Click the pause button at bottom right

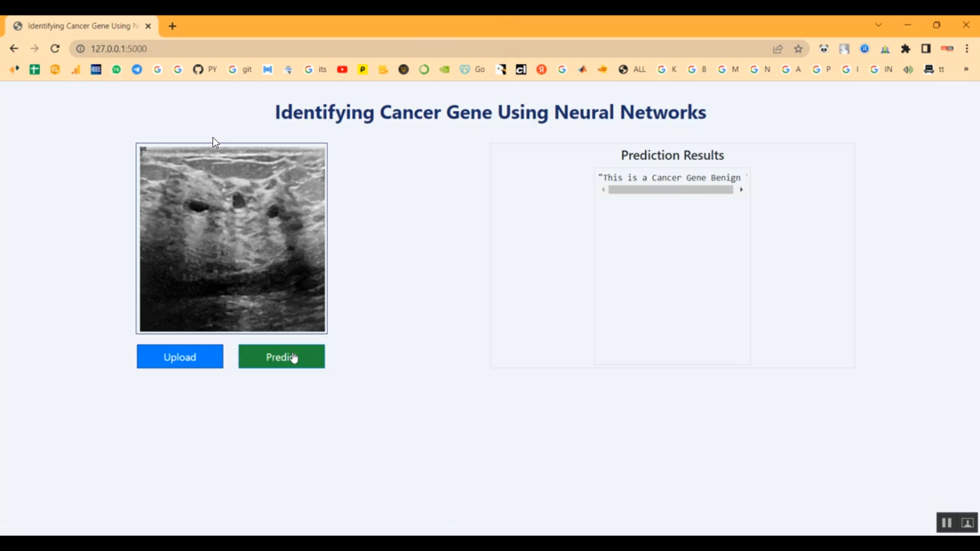click(946, 522)
